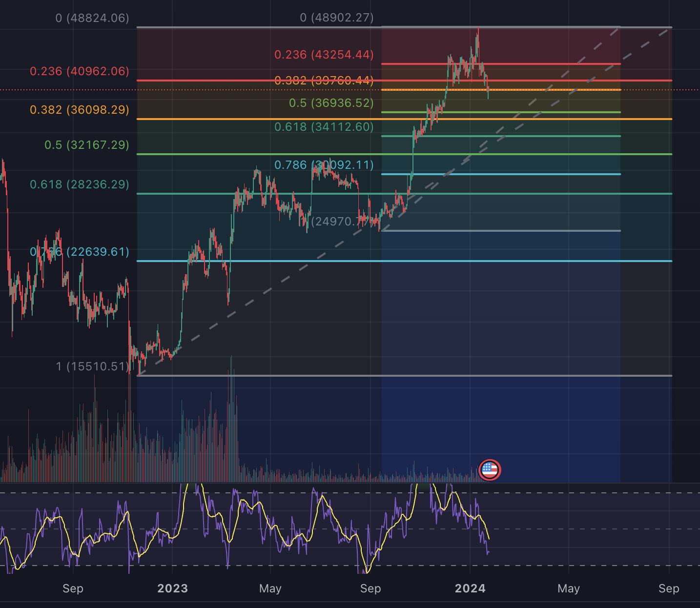
Task: Click the 0.786 (22639.61) retracement label
Action: pyautogui.click(x=80, y=252)
